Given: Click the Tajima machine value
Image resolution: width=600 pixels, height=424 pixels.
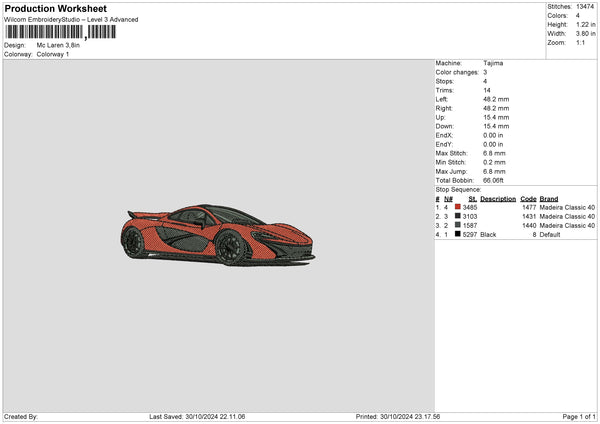Looking at the screenshot, I should [493, 63].
